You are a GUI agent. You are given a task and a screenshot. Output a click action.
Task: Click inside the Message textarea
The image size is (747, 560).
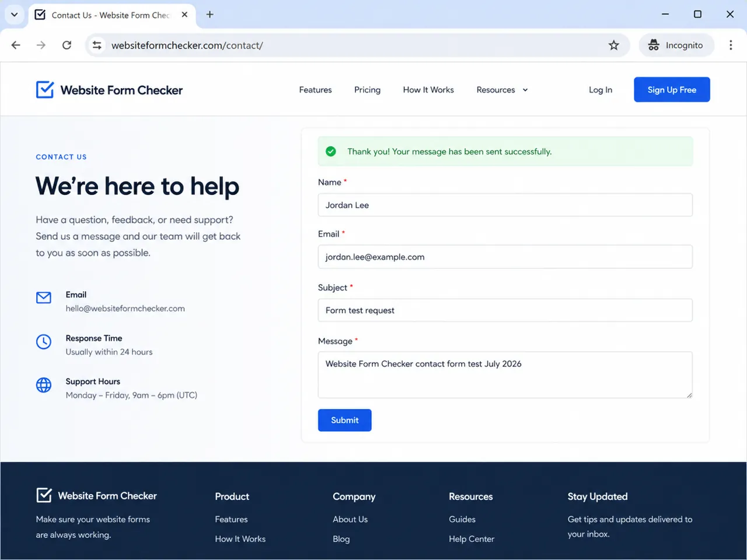click(x=505, y=374)
